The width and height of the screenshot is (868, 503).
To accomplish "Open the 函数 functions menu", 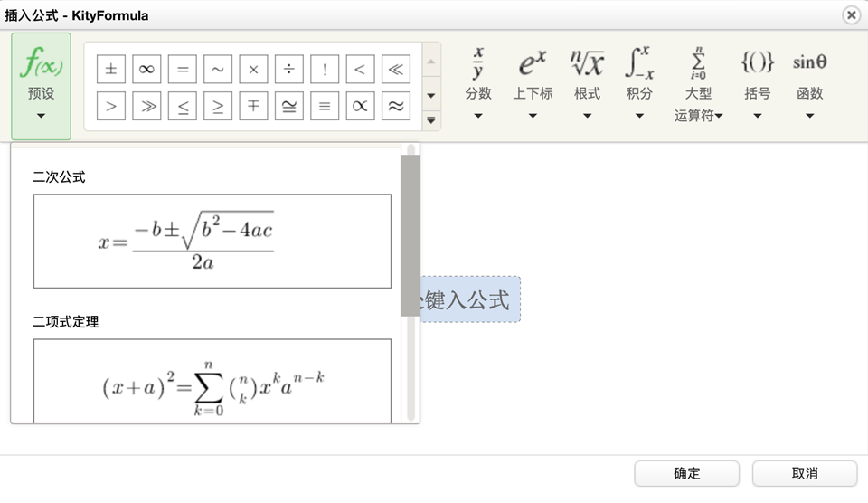I will [809, 83].
